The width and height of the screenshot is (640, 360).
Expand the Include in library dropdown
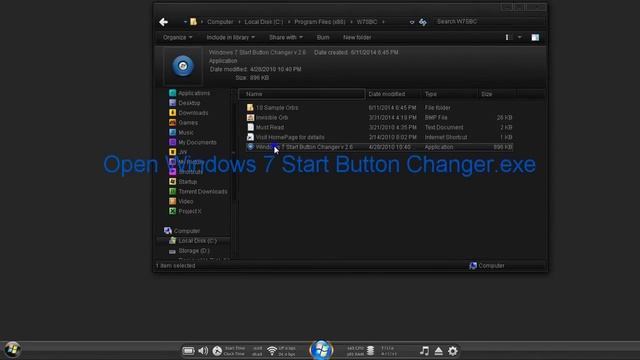[x=231, y=38]
